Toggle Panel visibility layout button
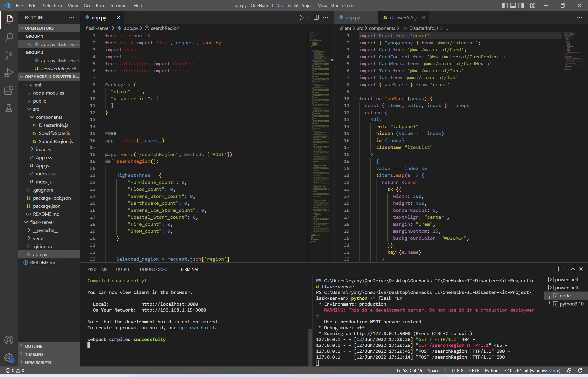The image size is (588, 377). [513, 6]
